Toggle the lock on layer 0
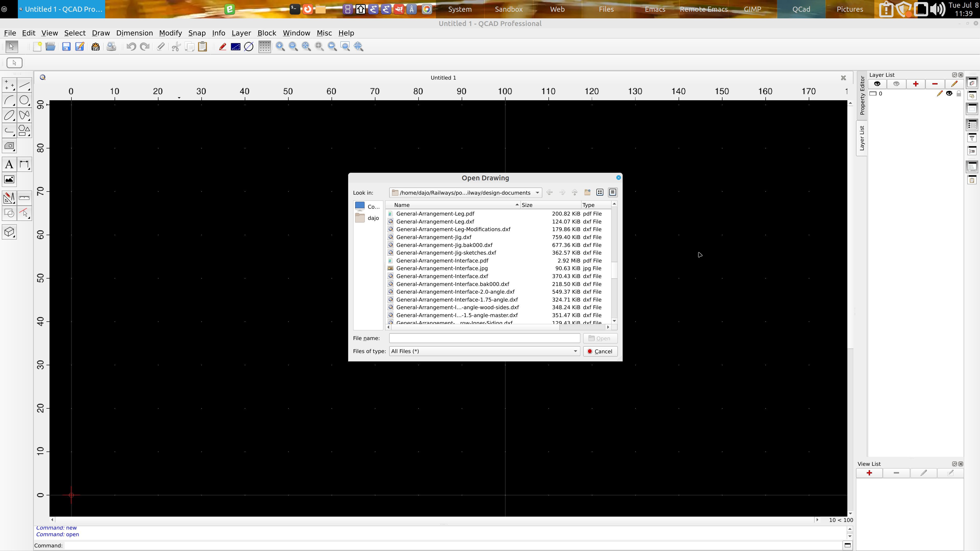Image resolution: width=980 pixels, height=551 pixels. (x=959, y=94)
